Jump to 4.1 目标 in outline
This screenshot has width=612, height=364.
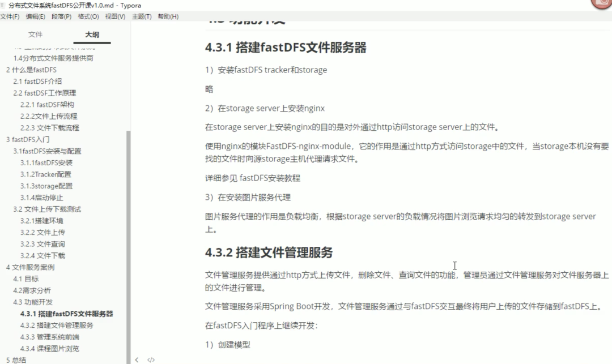tap(25, 279)
